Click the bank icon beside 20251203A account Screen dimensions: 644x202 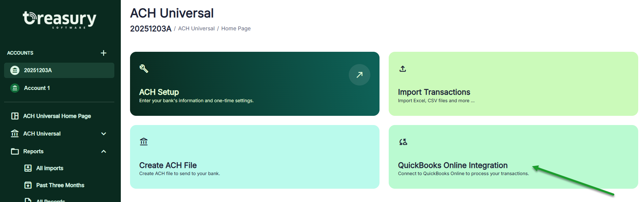[15, 70]
